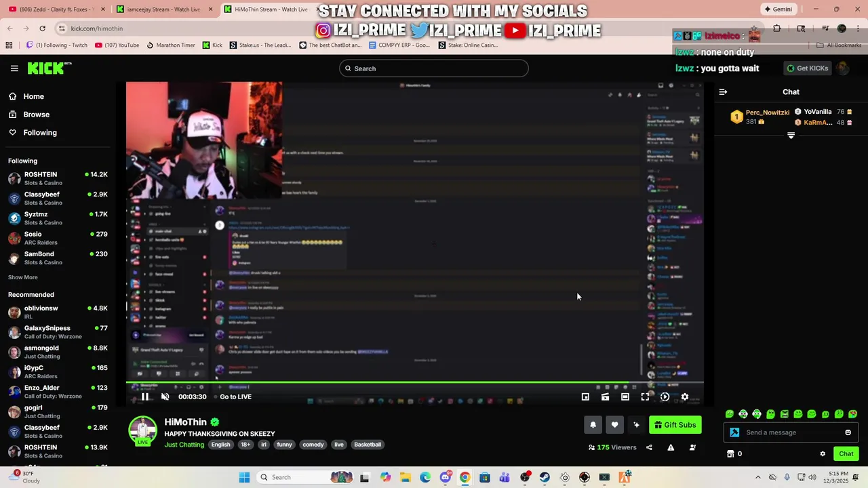Open the emoji picker in chat
This screenshot has height=488, width=868.
[x=848, y=432]
